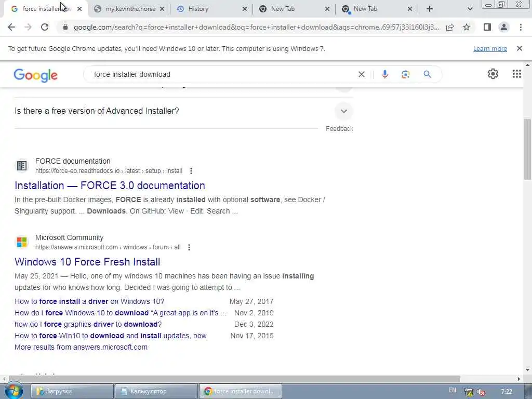The width and height of the screenshot is (532, 399).
Task: Switch to the first New Tab
Action: (x=294, y=9)
